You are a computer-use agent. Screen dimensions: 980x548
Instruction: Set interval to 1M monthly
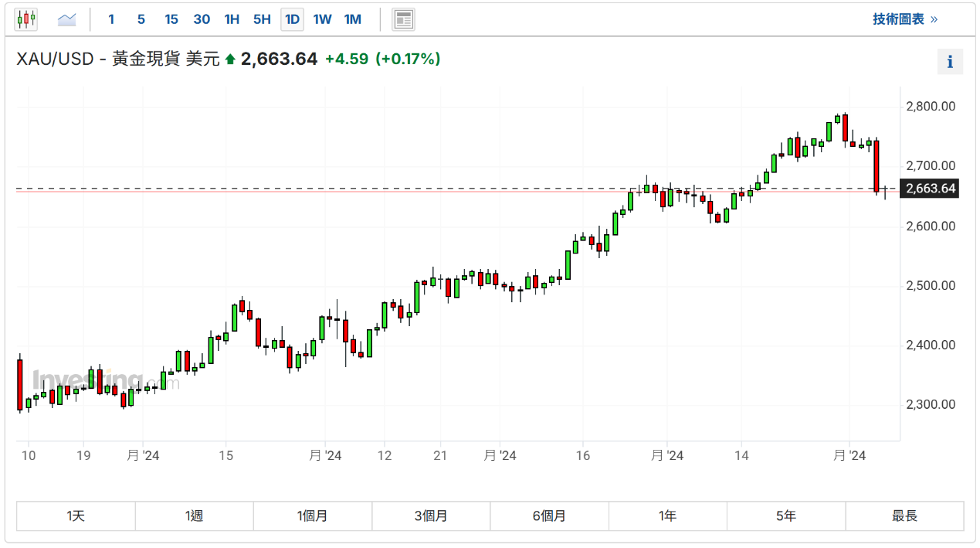pyautogui.click(x=352, y=19)
